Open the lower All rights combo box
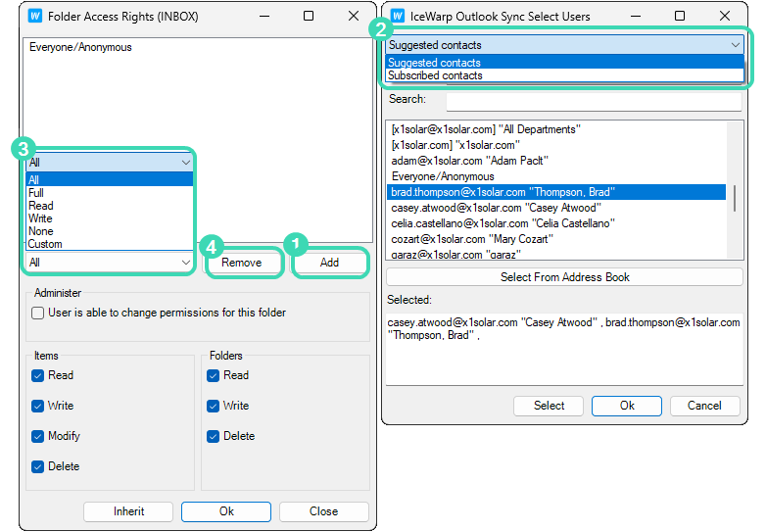 (110, 263)
